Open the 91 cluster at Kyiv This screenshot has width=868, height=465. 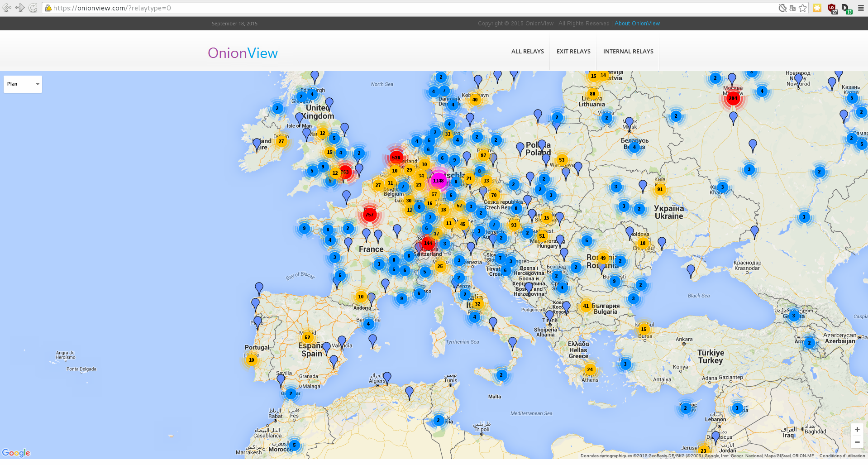click(x=660, y=189)
